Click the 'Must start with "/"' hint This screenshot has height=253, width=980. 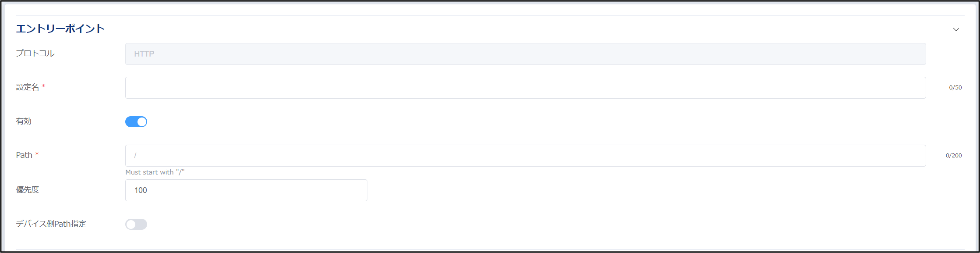pyautogui.click(x=155, y=172)
